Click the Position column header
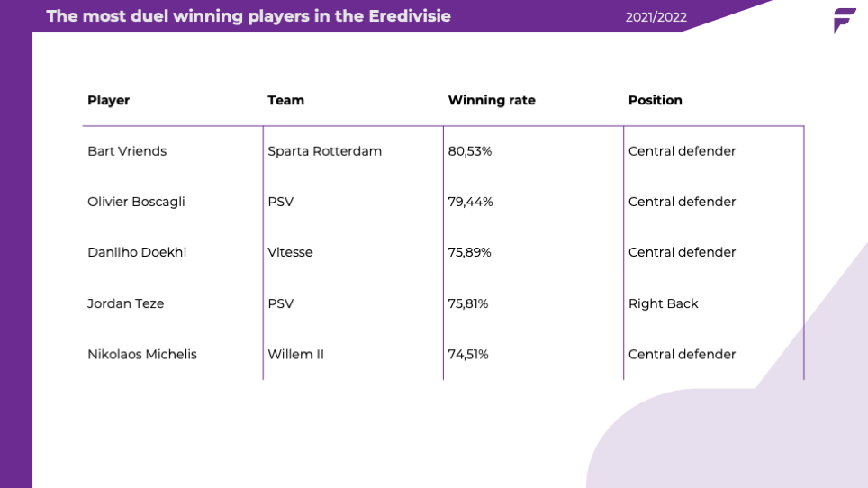868x488 pixels. click(x=655, y=100)
